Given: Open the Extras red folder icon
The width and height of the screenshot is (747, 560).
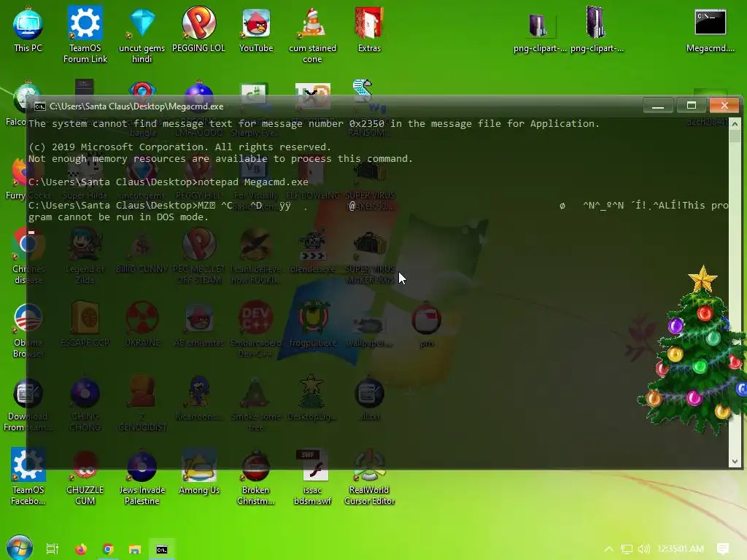Looking at the screenshot, I should click(x=369, y=29).
